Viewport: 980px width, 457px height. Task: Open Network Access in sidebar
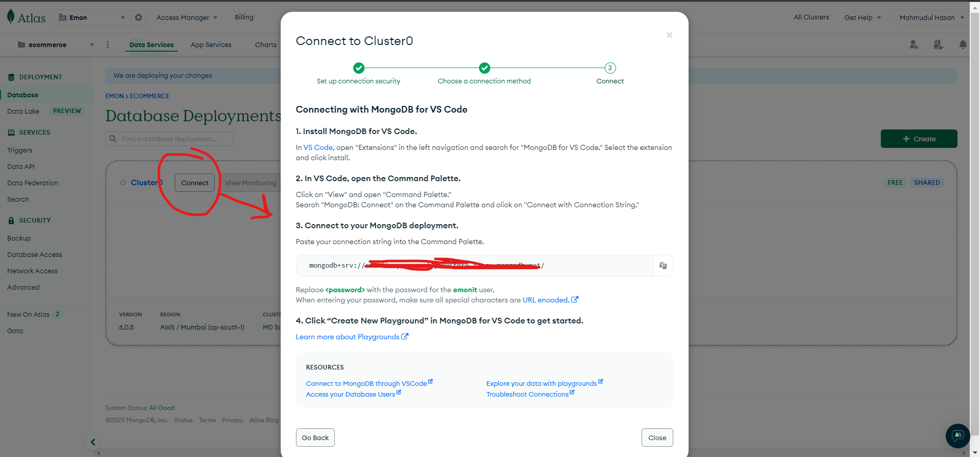coord(32,271)
